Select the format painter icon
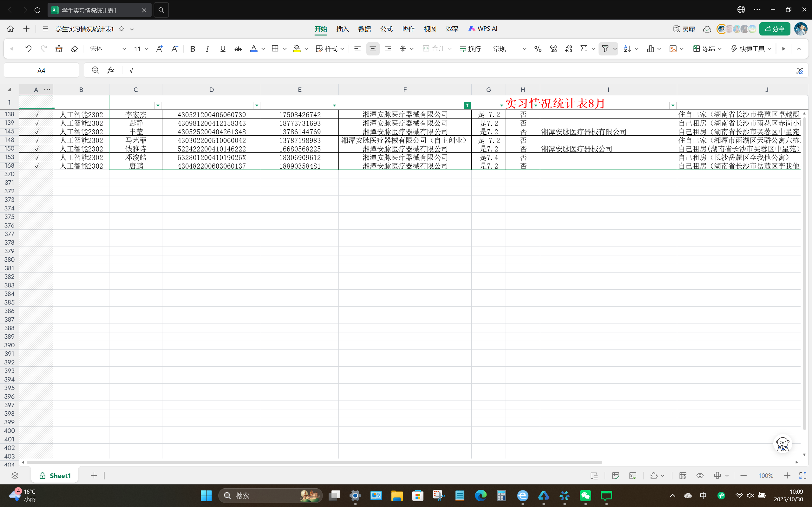This screenshot has width=812, height=507. pyautogui.click(x=59, y=49)
